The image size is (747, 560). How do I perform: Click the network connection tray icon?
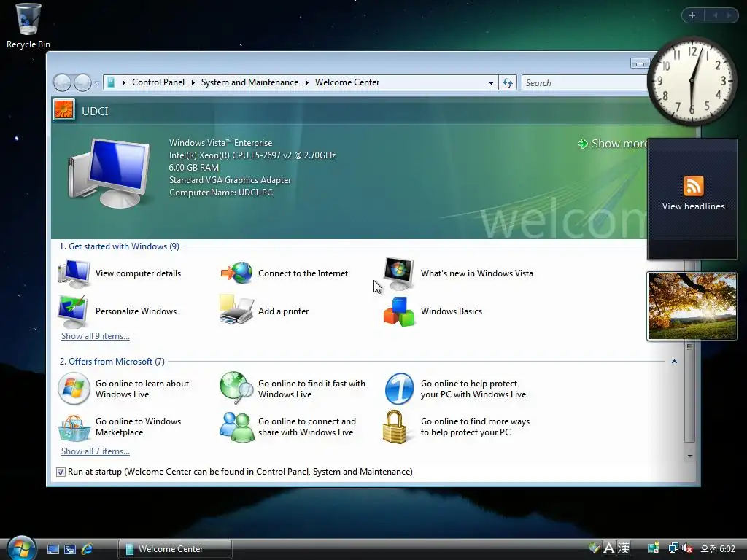(x=673, y=548)
